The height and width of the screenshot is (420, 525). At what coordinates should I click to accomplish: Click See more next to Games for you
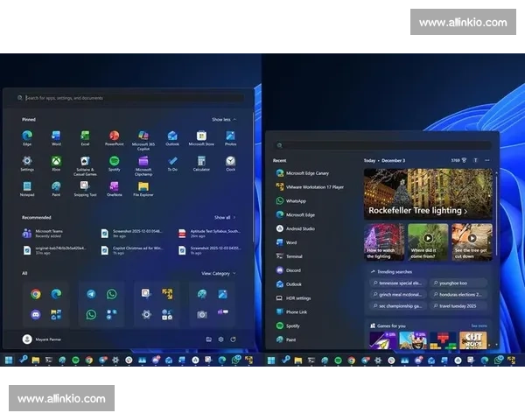pos(479,325)
